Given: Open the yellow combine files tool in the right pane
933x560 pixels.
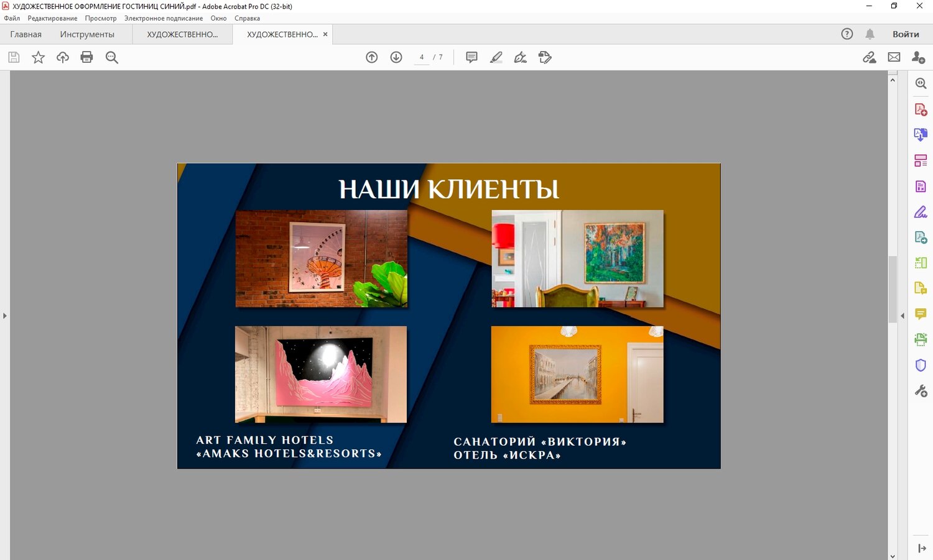Looking at the screenshot, I should [921, 288].
